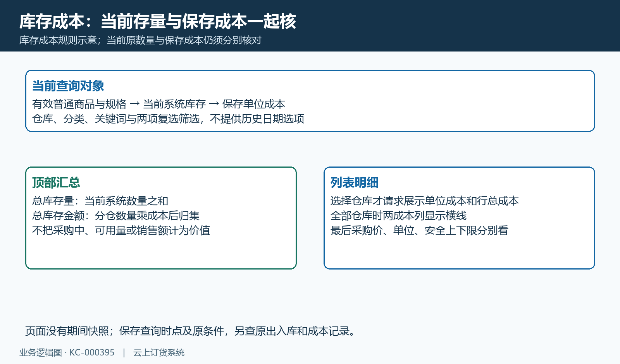
Task: Click the title '库存成本：当前存量与保存成本一起核'
Action: 158,21
